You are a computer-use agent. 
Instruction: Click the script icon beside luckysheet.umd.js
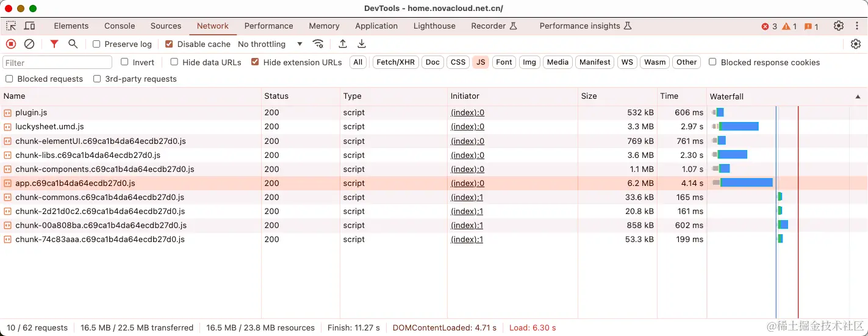point(8,127)
